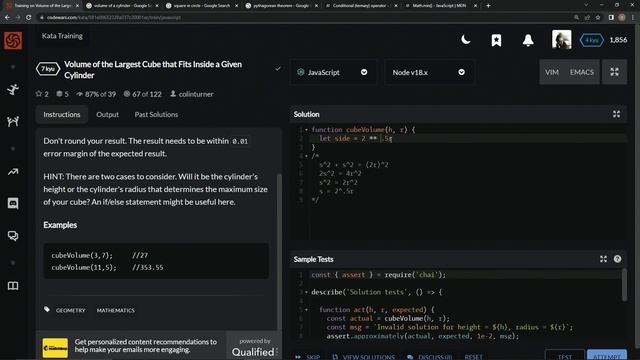The image size is (640, 360).
Task: Open the Codewars home logo
Action: pyautogui.click(x=13, y=40)
